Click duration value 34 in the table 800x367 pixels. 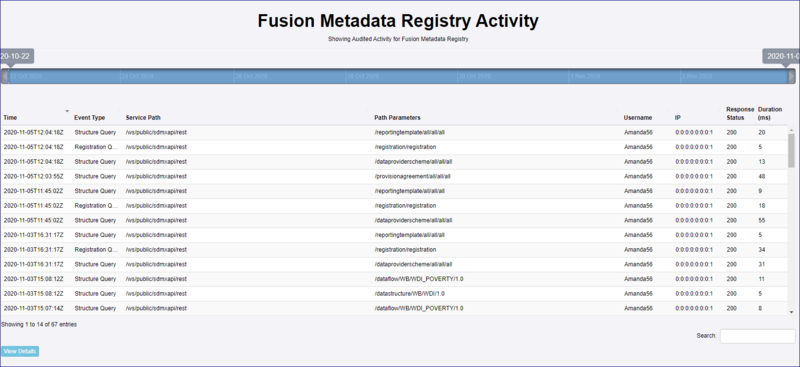(761, 250)
